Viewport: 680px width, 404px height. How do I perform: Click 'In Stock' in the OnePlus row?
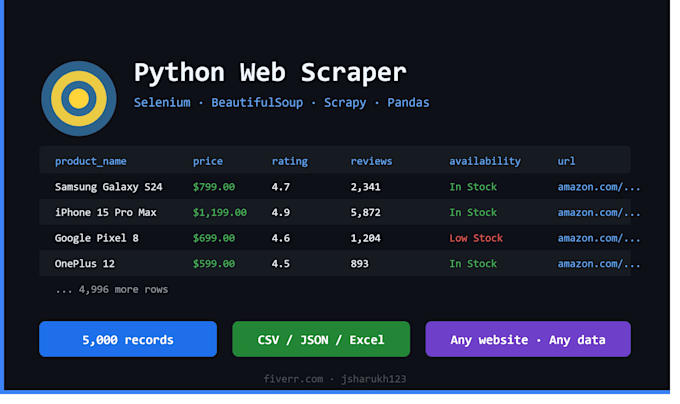tap(473, 264)
